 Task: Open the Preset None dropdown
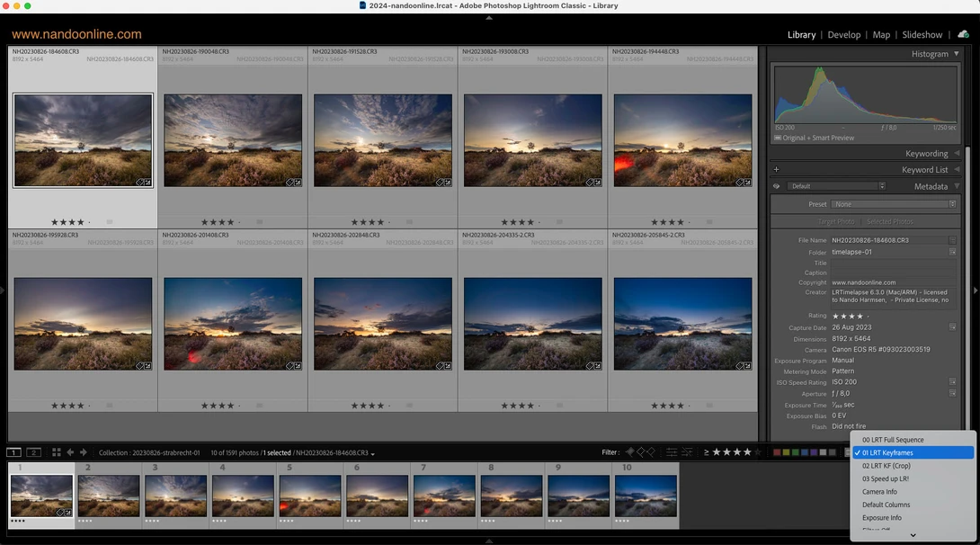pos(894,204)
